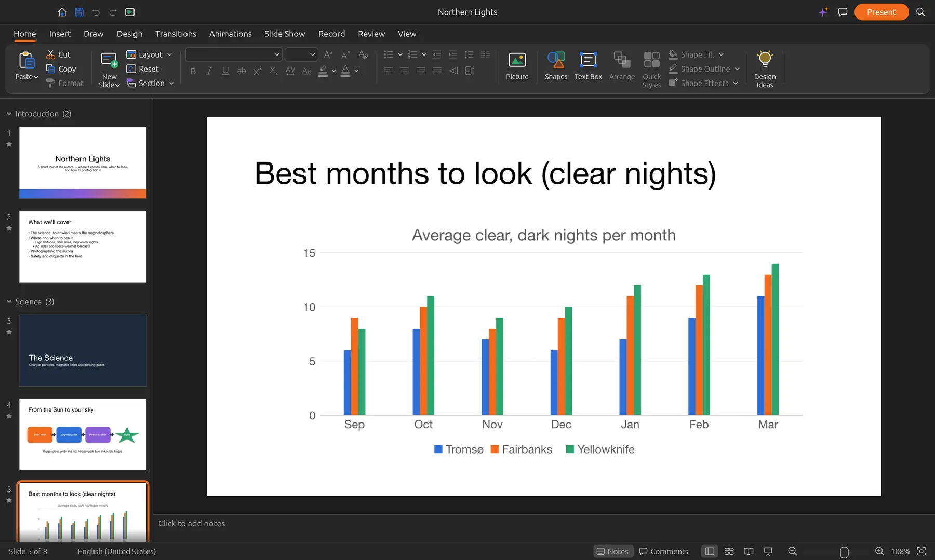Open Comments from the status bar
Screen dimensions: 935x560
click(664, 551)
